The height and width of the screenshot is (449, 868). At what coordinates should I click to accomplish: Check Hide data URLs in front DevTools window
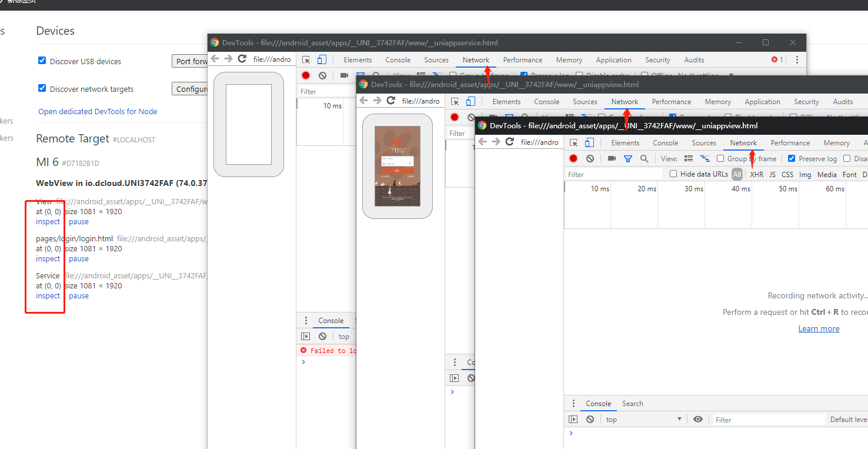coord(673,174)
